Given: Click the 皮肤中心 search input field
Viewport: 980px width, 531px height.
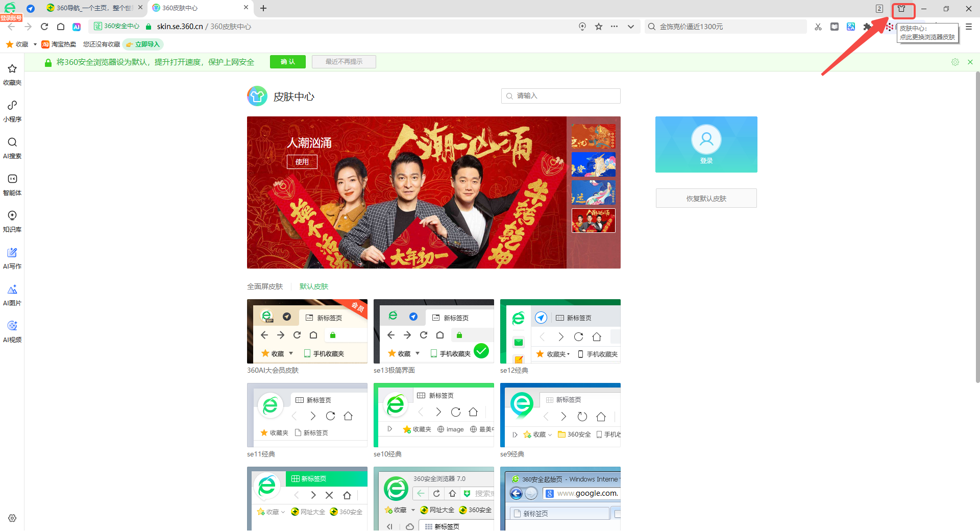Looking at the screenshot, I should point(560,96).
